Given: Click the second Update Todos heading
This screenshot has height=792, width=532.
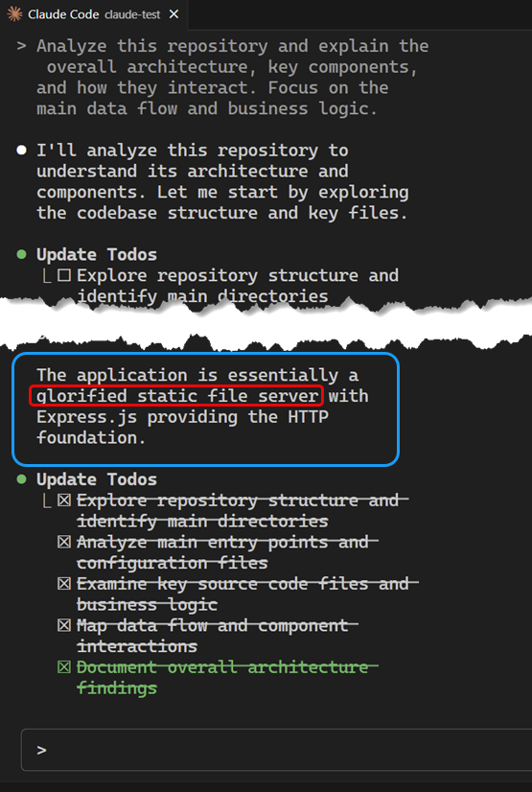Looking at the screenshot, I should coord(97,478).
